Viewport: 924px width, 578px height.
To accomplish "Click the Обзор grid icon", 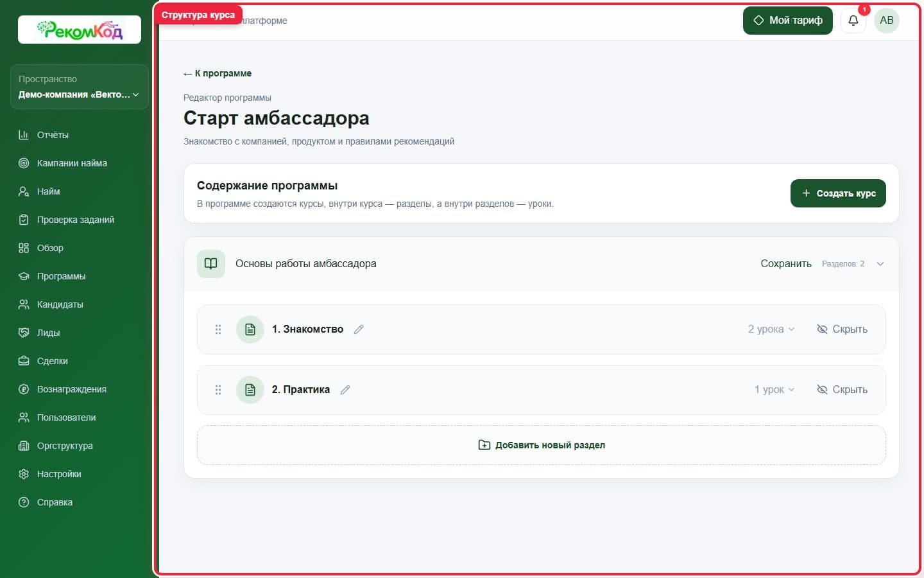I will tap(24, 248).
